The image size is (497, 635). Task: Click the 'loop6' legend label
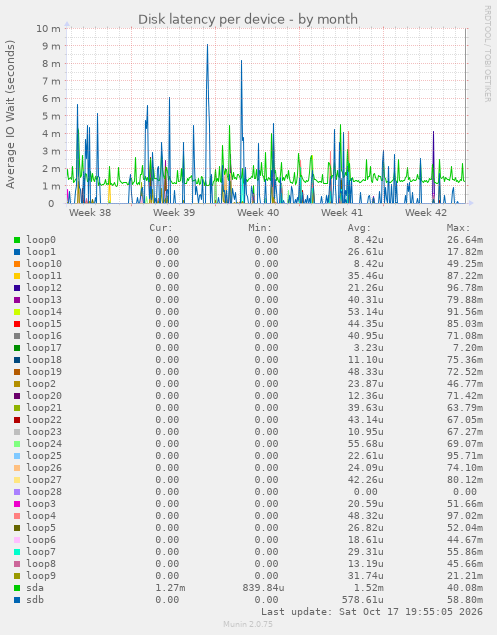41,540
